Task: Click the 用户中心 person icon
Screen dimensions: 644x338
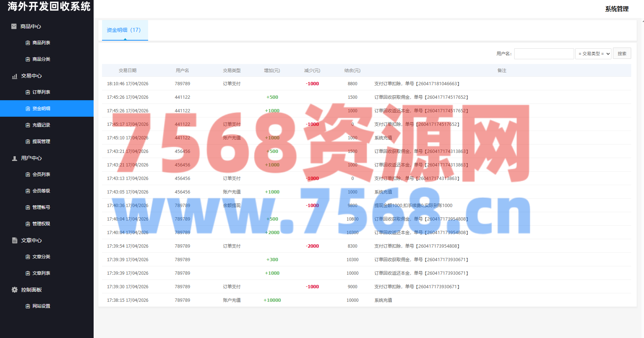Action: (x=15, y=158)
